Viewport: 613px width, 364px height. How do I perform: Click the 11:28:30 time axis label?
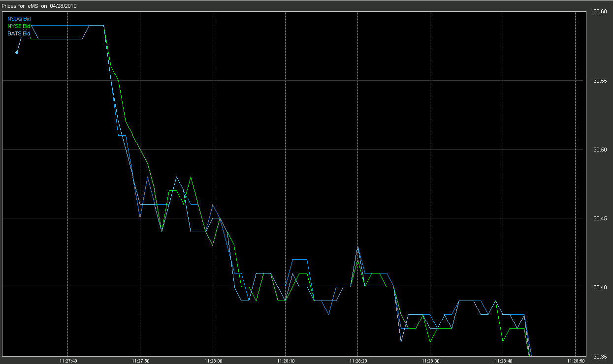coord(430,360)
